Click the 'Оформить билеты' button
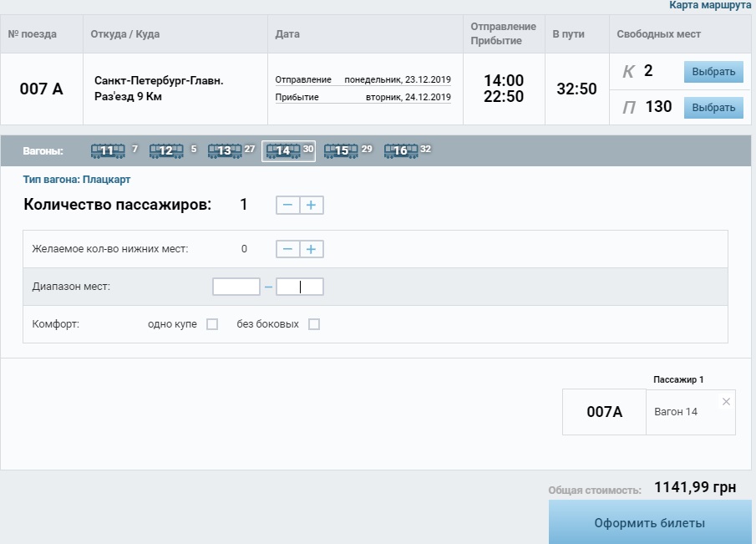This screenshot has height=544, width=756. 650,523
